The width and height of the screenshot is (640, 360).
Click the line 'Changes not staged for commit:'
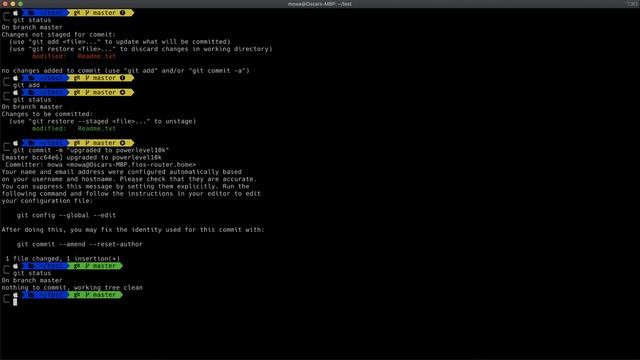(58, 35)
